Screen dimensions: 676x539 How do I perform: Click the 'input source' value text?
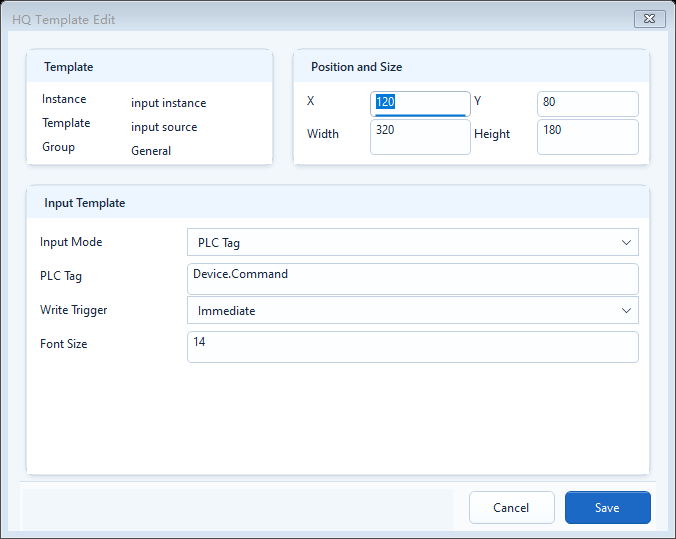(x=164, y=127)
